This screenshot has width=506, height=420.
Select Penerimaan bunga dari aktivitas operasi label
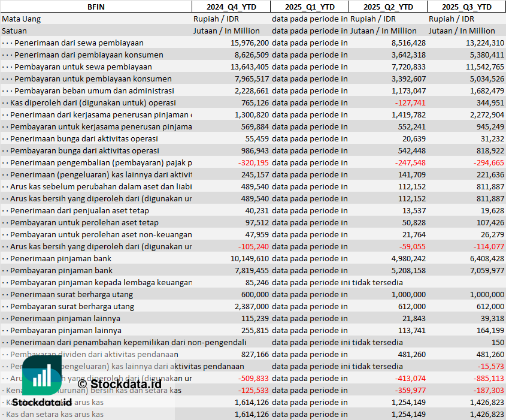tap(84, 139)
